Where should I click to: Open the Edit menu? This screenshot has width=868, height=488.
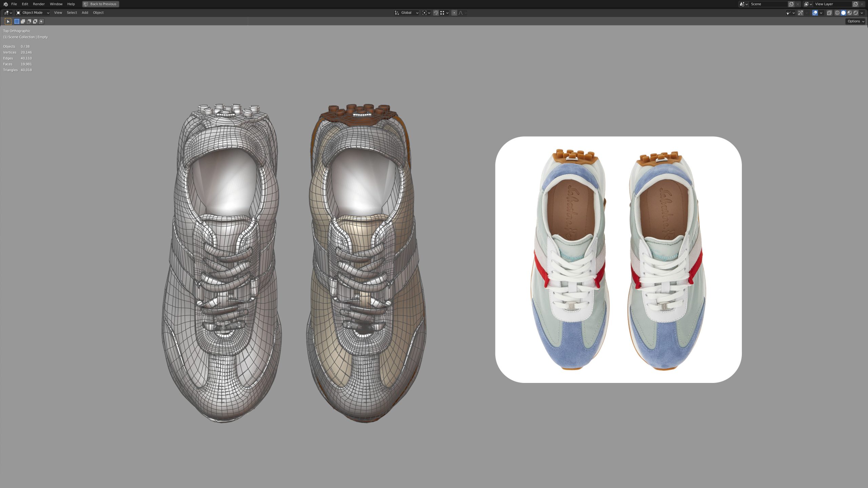[x=25, y=4]
